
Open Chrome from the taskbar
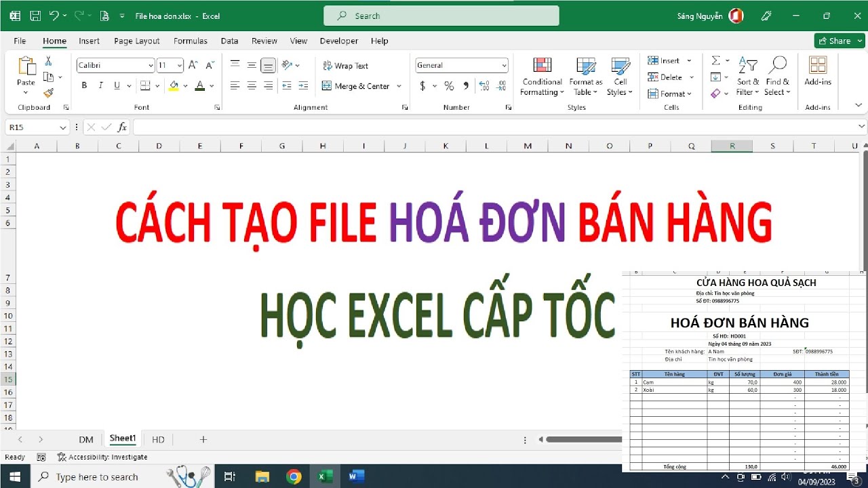tap(294, 476)
